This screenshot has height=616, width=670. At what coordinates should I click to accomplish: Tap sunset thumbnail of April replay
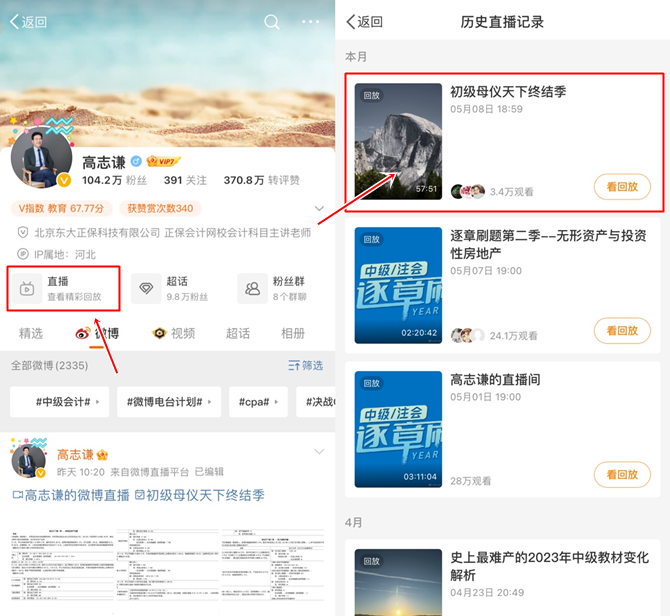tap(398, 583)
